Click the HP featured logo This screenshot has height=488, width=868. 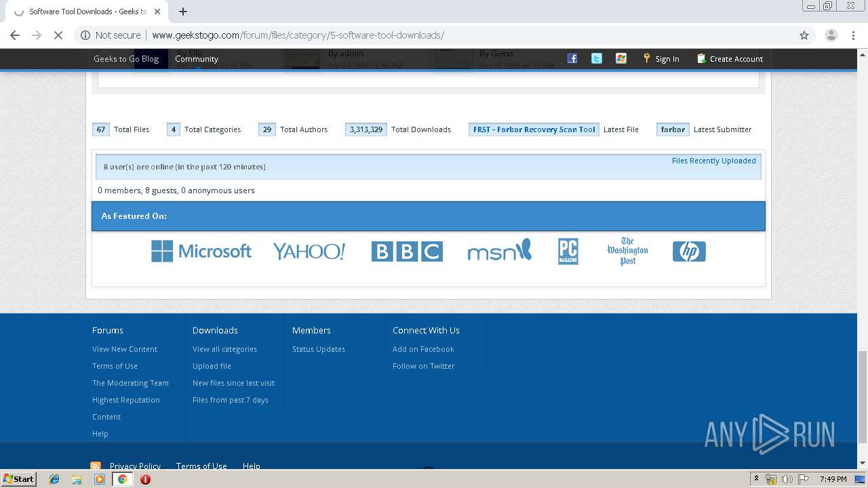(689, 251)
